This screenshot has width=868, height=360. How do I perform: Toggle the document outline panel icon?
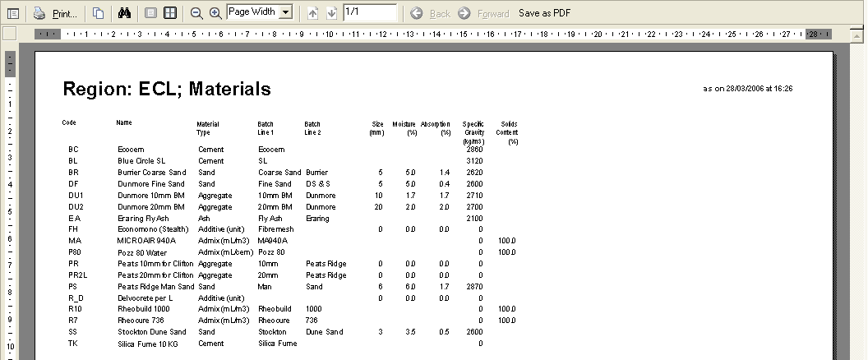coord(12,13)
